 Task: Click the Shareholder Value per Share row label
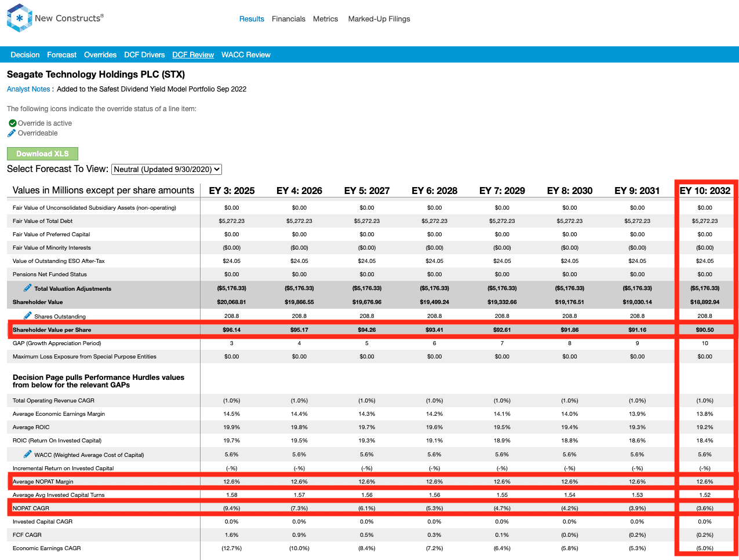point(52,330)
